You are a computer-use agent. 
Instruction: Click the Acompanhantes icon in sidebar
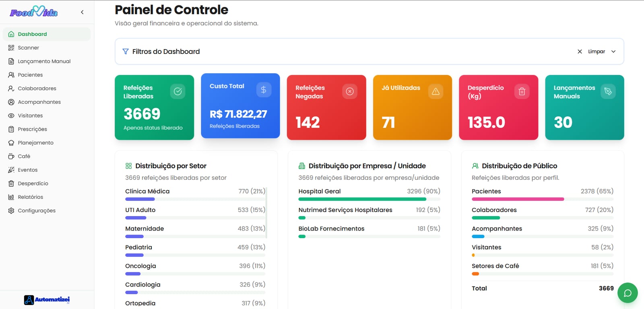pos(11,102)
